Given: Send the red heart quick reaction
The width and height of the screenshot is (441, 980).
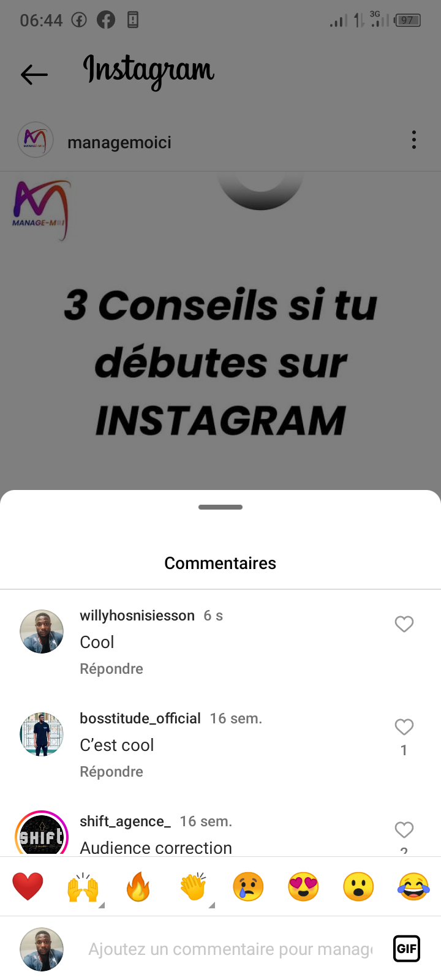Looking at the screenshot, I should click(28, 886).
